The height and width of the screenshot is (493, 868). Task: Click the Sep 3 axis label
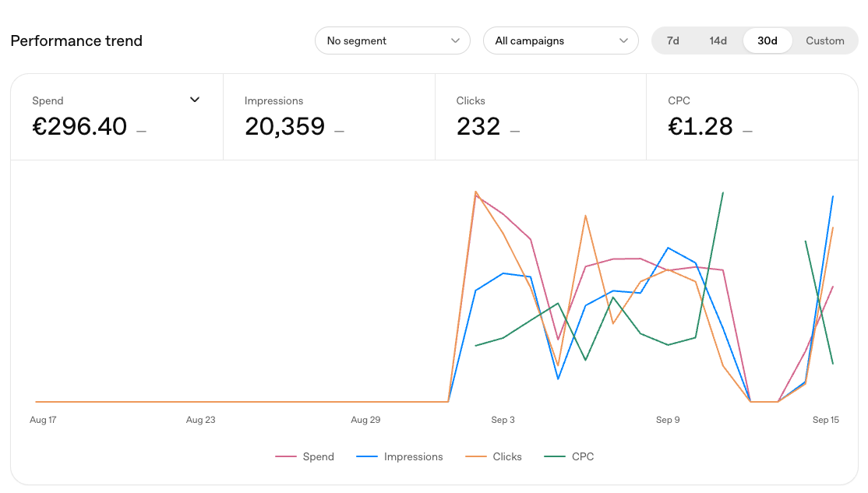pyautogui.click(x=503, y=420)
